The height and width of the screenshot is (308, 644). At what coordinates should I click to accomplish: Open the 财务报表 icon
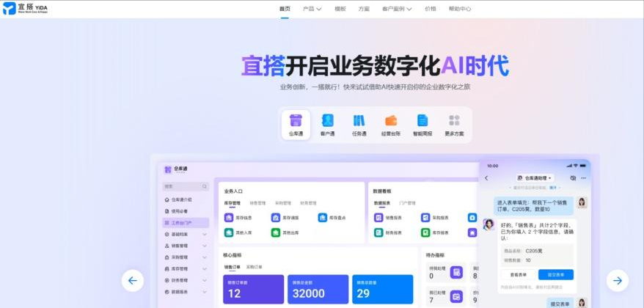coord(378,232)
